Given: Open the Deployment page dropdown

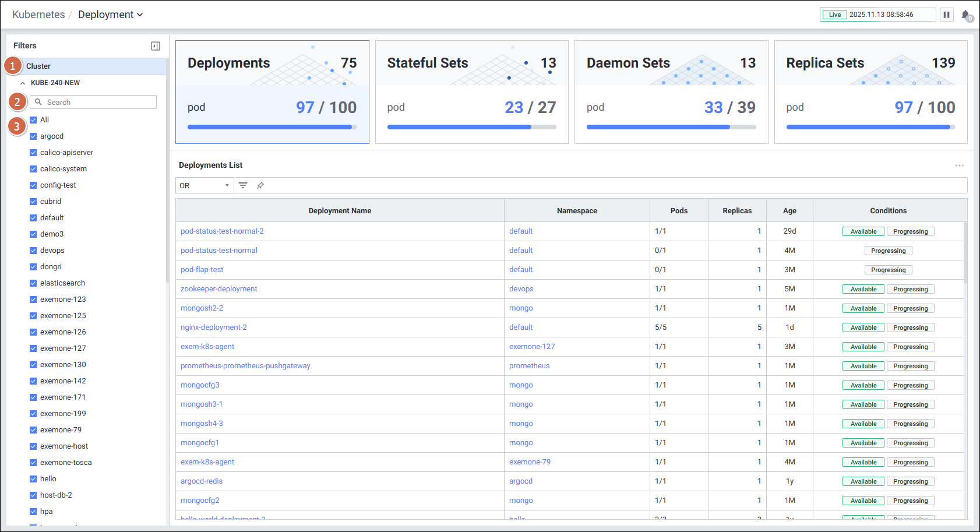Looking at the screenshot, I should click(111, 15).
